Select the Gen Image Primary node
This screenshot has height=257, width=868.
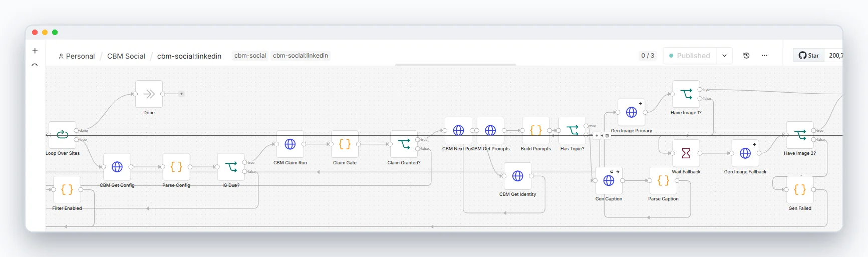coord(632,112)
